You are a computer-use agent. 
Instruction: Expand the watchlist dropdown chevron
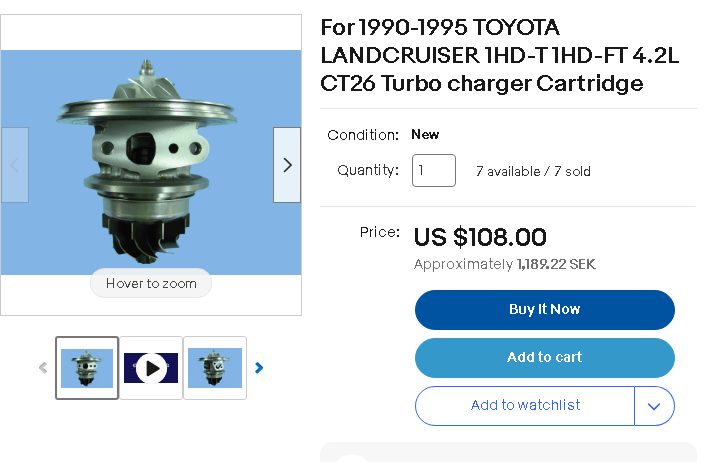[x=655, y=406]
